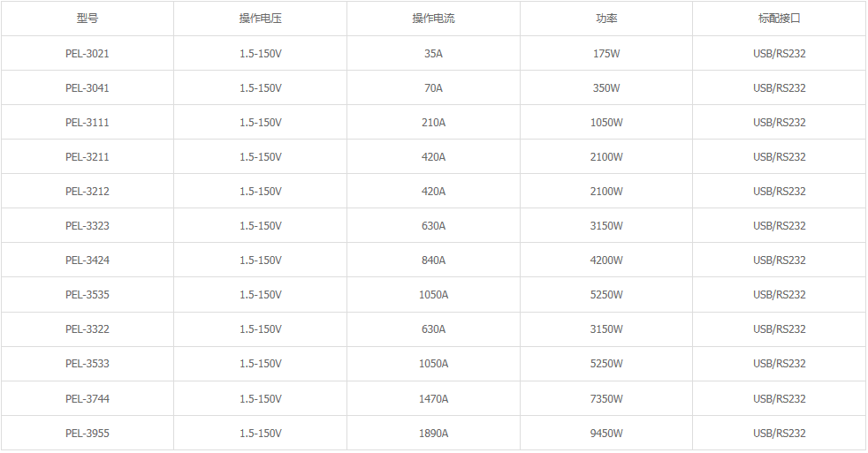Click the PEL-3323 model cell

[88, 226]
